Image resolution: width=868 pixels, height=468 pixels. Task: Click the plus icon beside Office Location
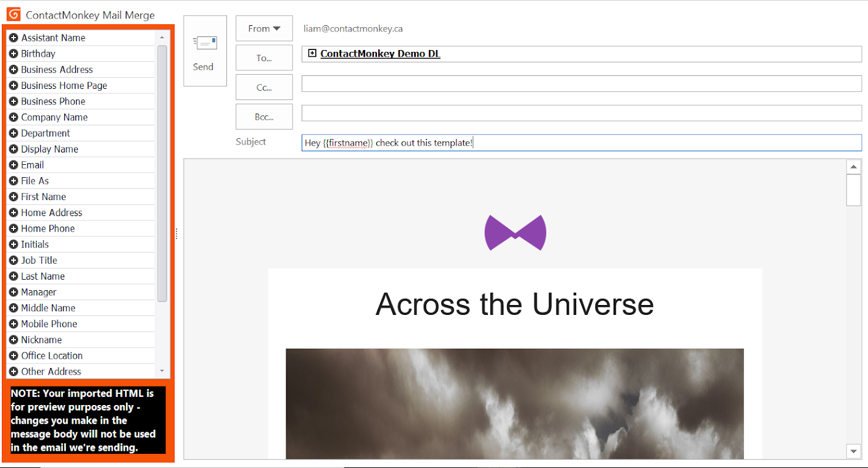click(14, 356)
